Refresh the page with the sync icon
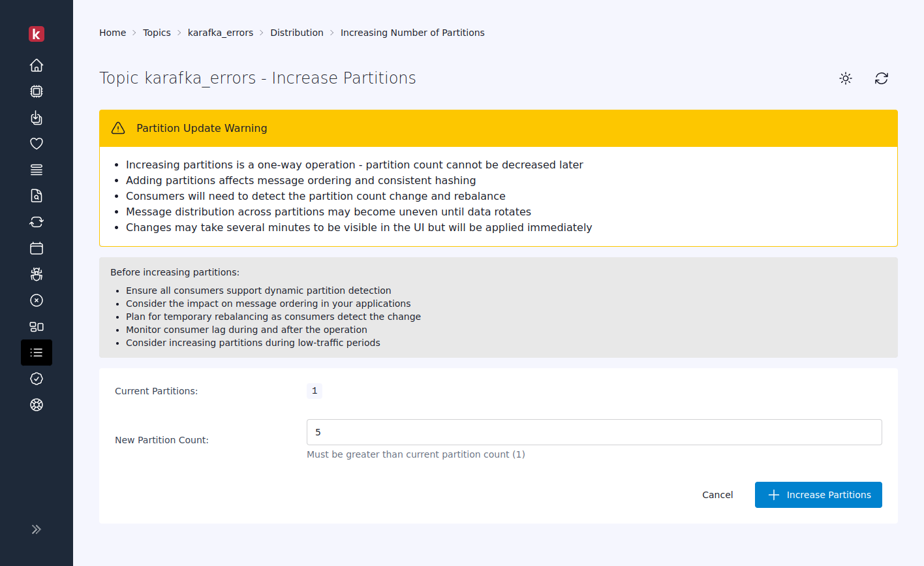 882,78
